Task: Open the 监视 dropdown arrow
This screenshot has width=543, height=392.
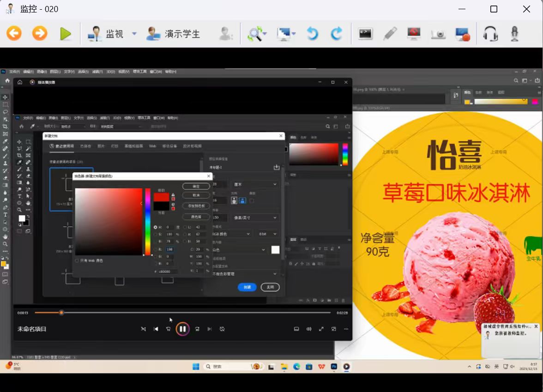Action: tap(134, 34)
